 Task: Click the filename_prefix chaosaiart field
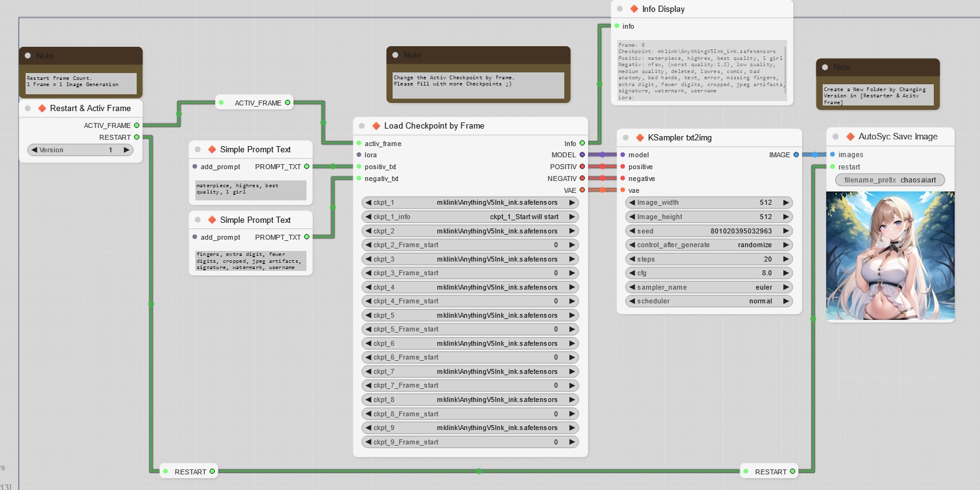889,180
